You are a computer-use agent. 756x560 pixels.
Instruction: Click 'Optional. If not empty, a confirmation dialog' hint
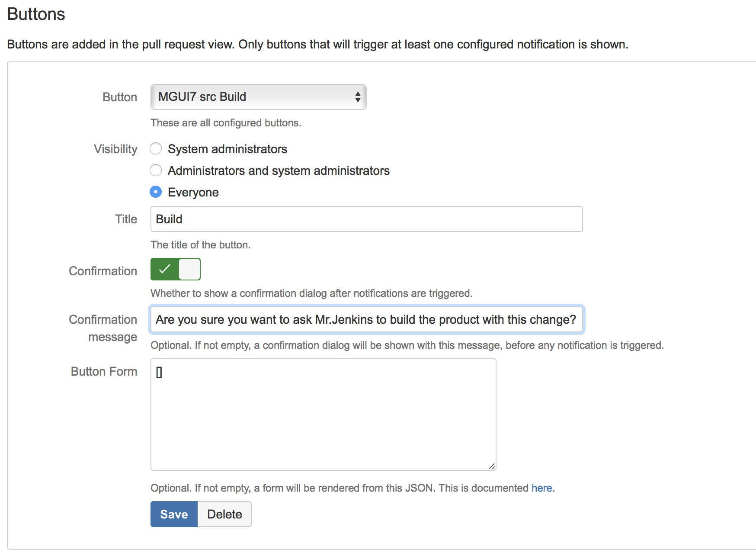[407, 345]
